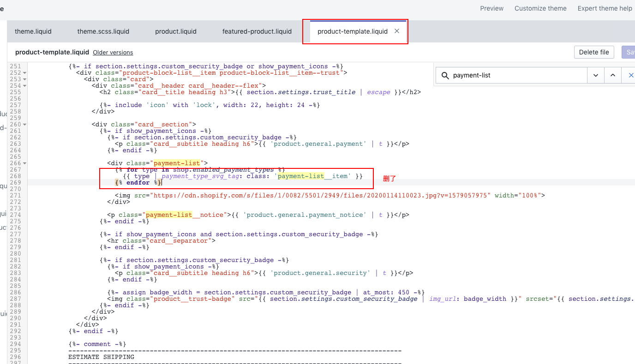Viewport: 635px width, 364px height.
Task: Jump to next search match arrow
Action: click(596, 75)
